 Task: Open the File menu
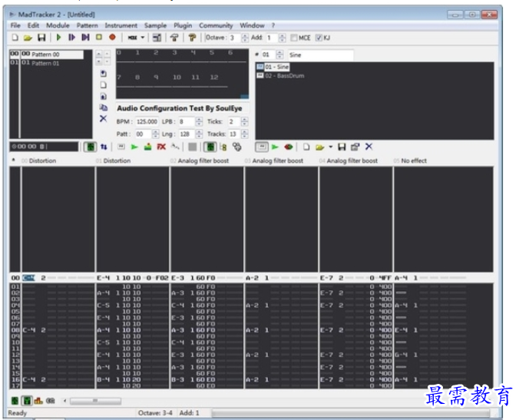pos(15,25)
